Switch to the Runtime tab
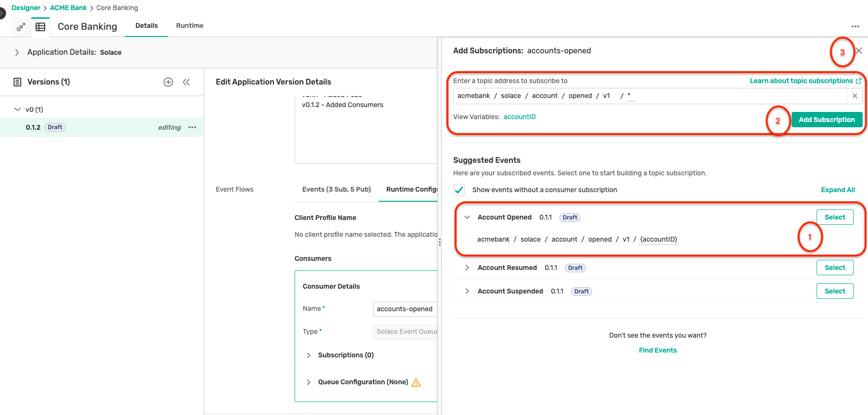This screenshot has height=415, width=868. (x=190, y=26)
